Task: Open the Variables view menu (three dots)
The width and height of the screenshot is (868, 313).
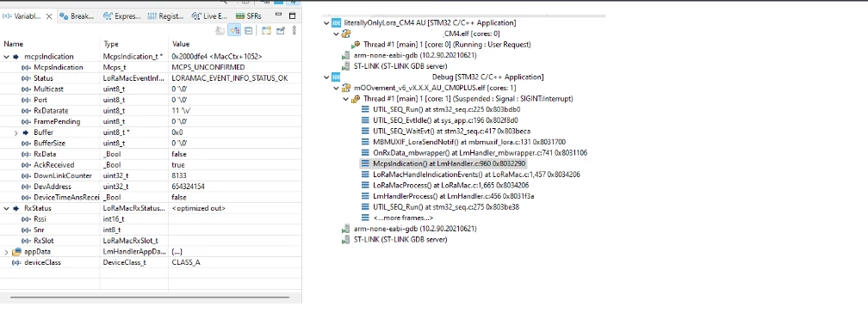Action: (x=294, y=31)
